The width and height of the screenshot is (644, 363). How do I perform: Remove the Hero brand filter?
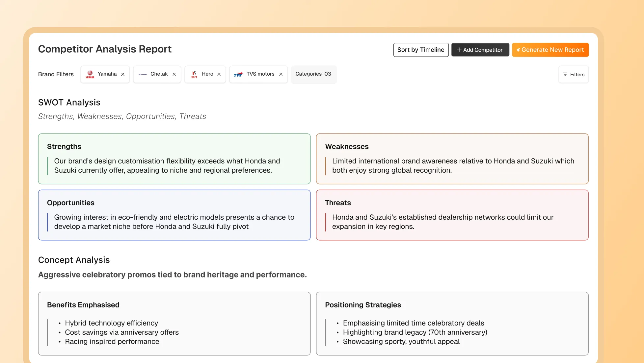tap(219, 74)
